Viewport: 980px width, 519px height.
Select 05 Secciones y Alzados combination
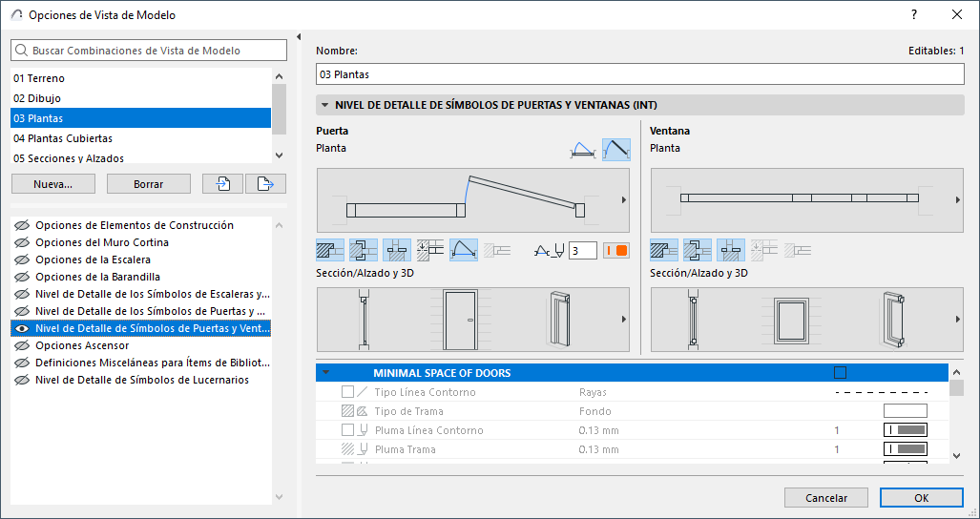[x=140, y=157]
